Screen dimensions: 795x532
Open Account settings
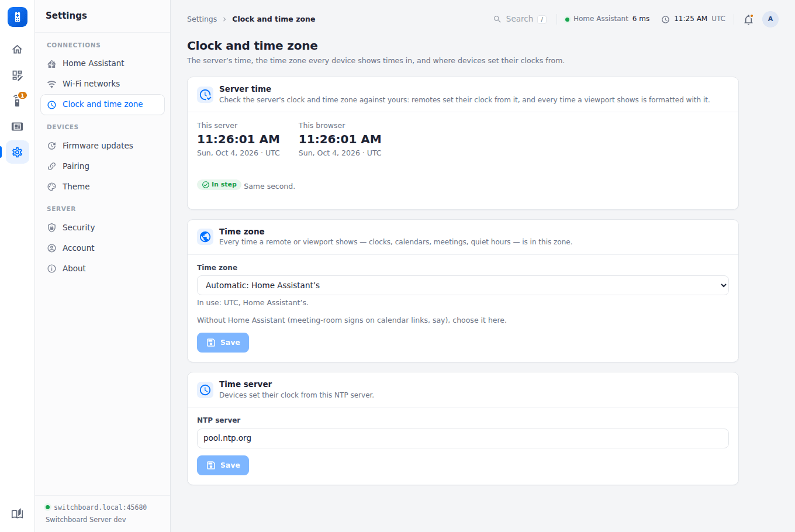point(102,248)
